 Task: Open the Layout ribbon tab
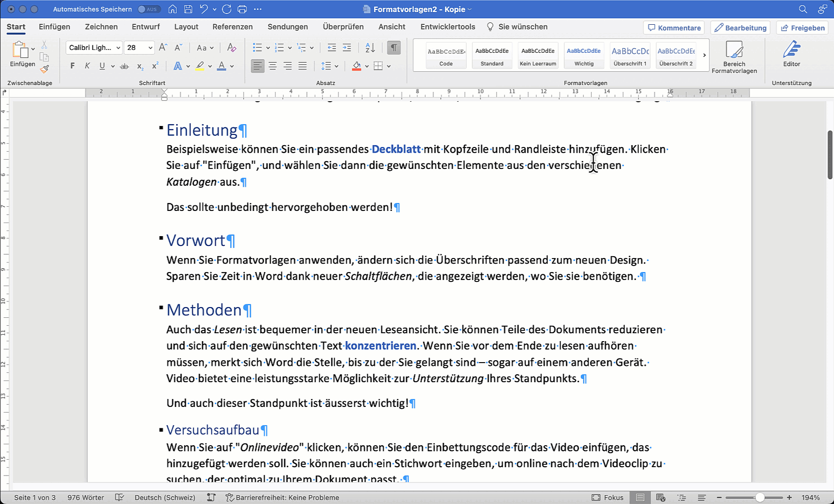186,27
